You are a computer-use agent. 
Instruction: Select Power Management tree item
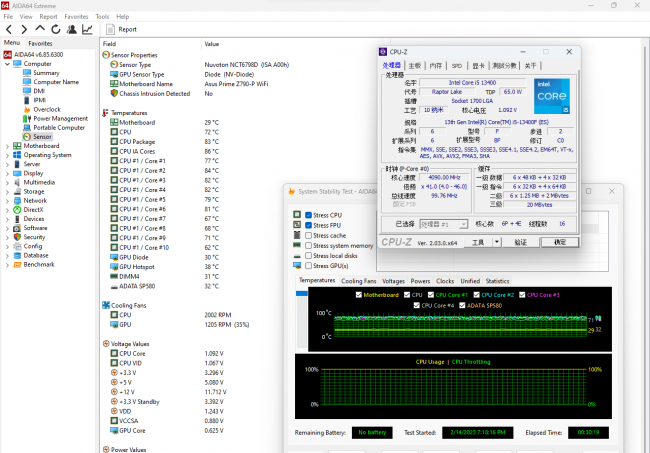tap(60, 119)
